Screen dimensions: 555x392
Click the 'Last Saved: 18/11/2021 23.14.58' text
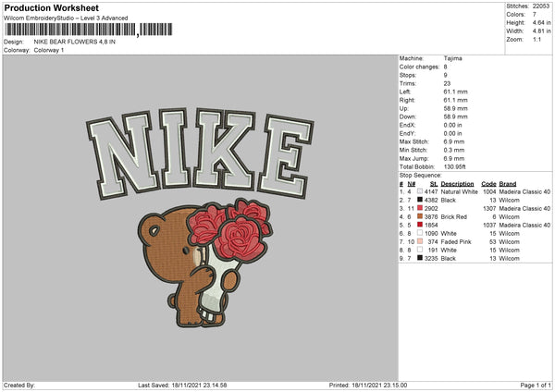[182, 386]
